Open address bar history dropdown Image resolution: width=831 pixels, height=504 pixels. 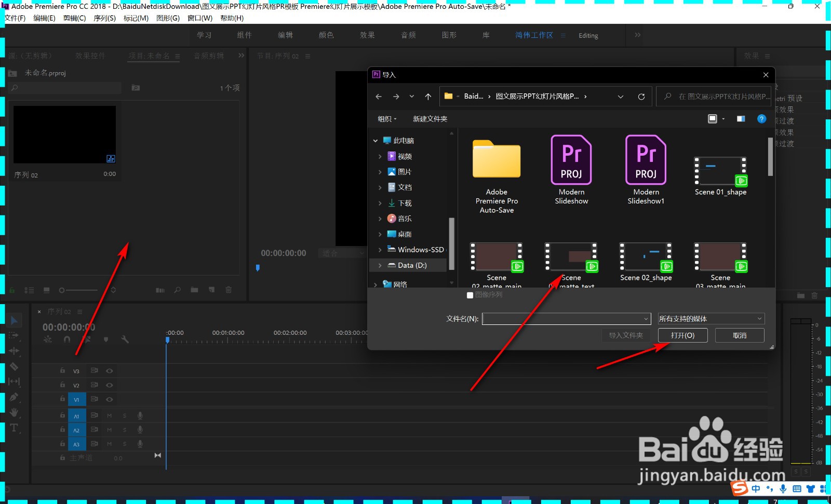[620, 97]
